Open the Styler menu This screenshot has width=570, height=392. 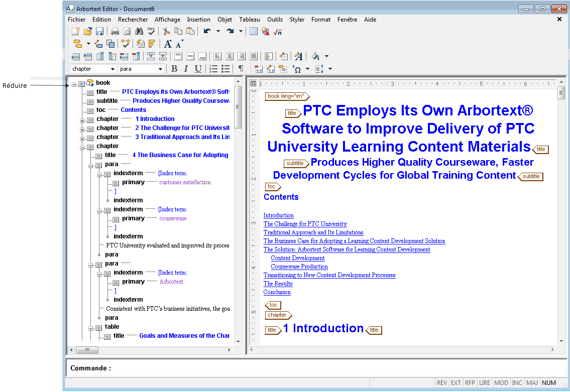click(x=297, y=20)
